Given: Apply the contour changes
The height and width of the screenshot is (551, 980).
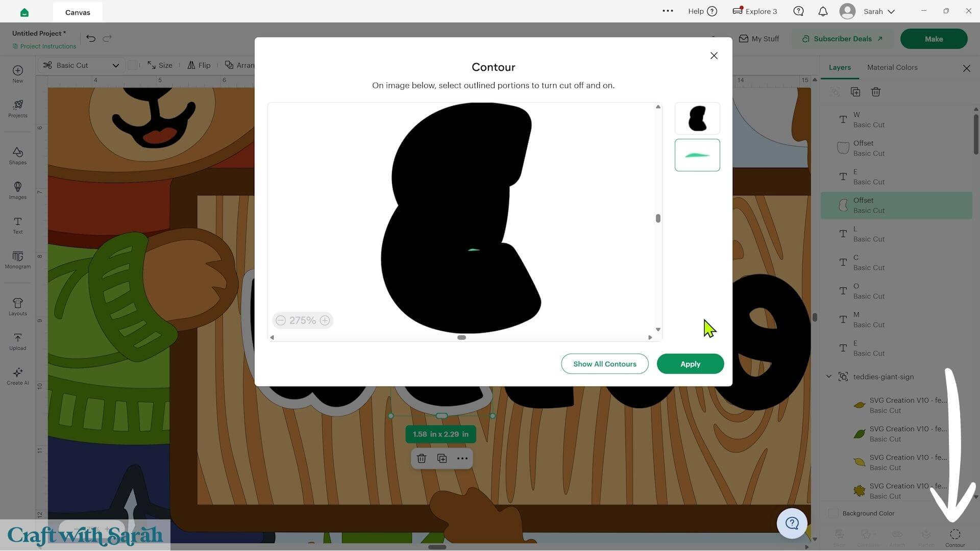Looking at the screenshot, I should tap(690, 364).
